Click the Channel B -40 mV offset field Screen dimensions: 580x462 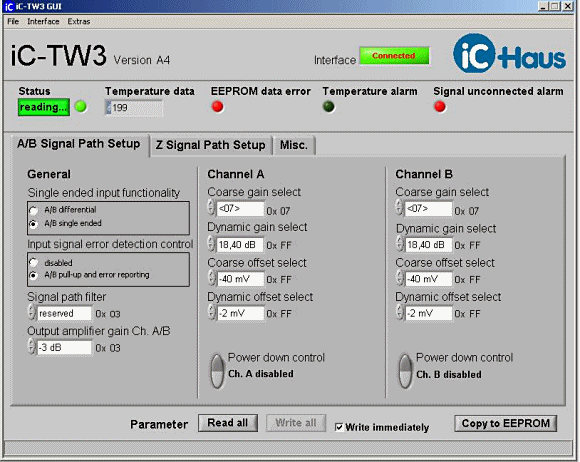click(429, 279)
